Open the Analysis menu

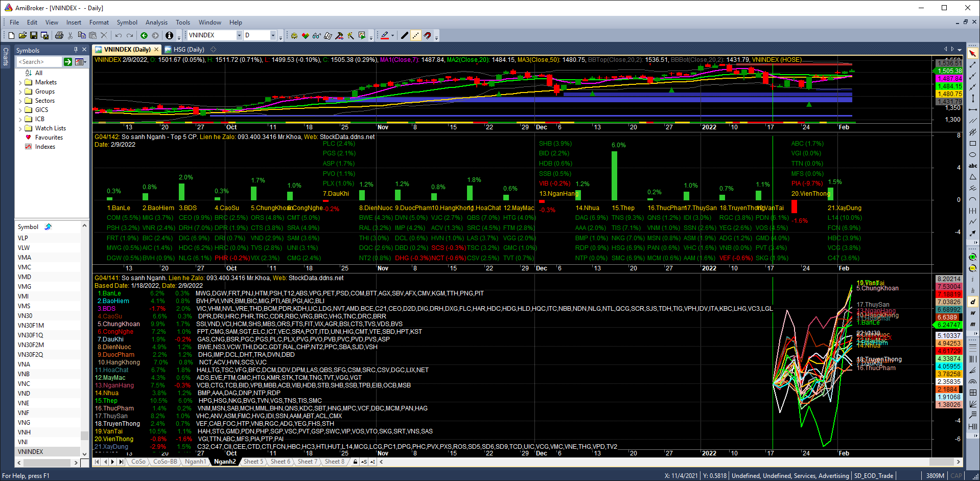pos(156,22)
